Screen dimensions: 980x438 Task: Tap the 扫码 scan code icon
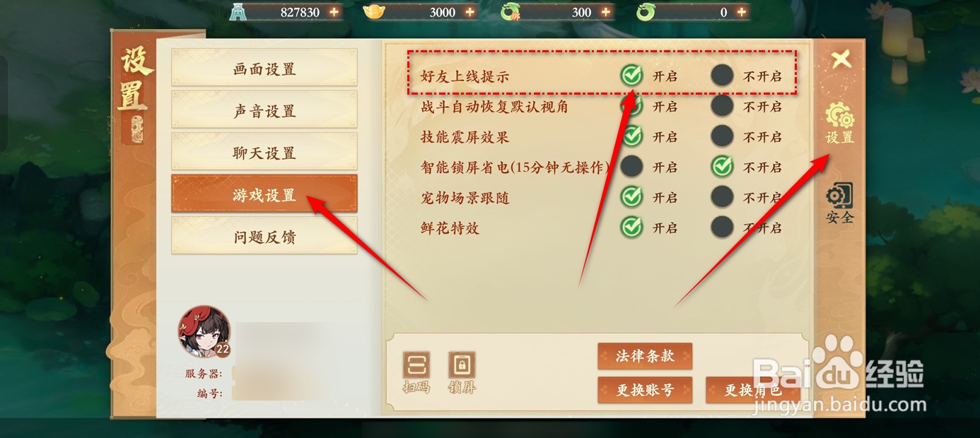416,372
